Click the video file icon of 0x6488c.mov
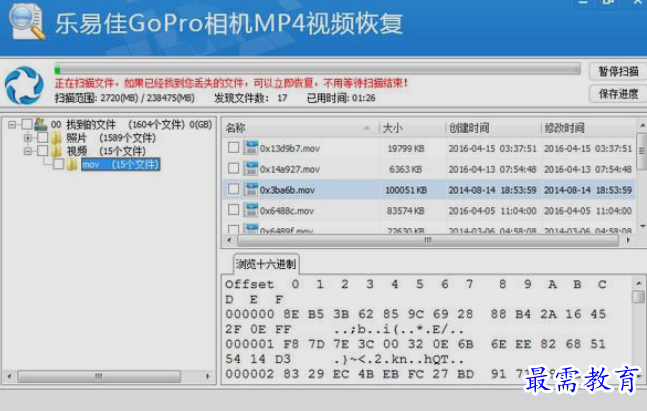Viewport: 647px width, 411px height. [250, 210]
